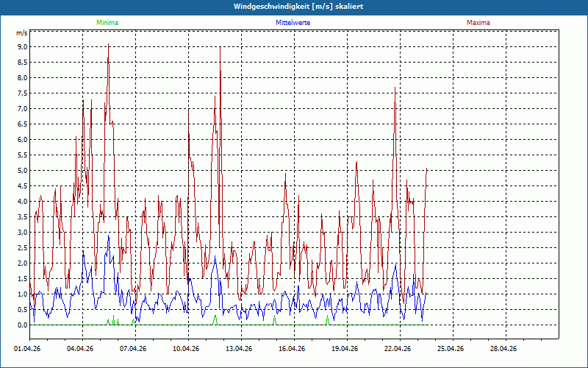This screenshot has height=368, width=588.
Task: Click the 7,0 value on the y-axis
Action: (x=22, y=109)
